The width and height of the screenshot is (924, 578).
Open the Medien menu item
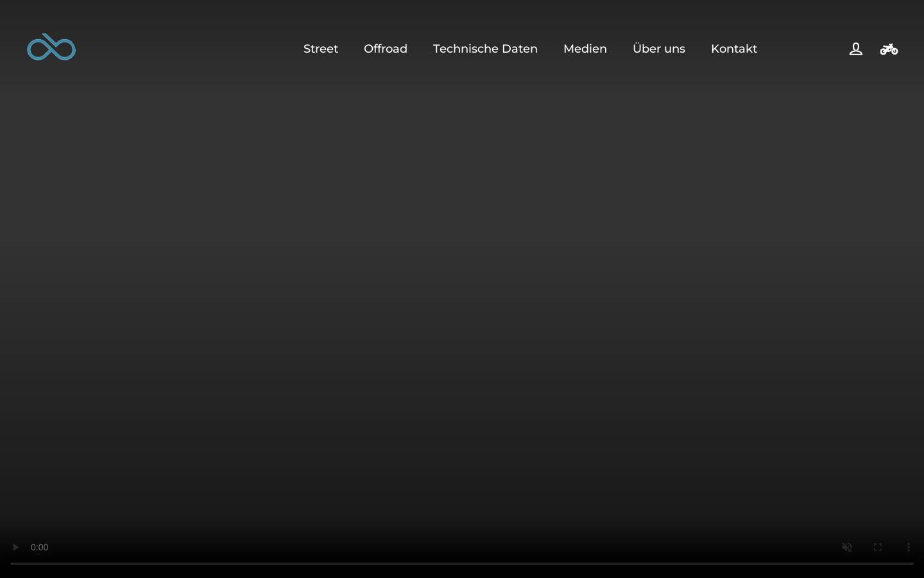point(585,49)
